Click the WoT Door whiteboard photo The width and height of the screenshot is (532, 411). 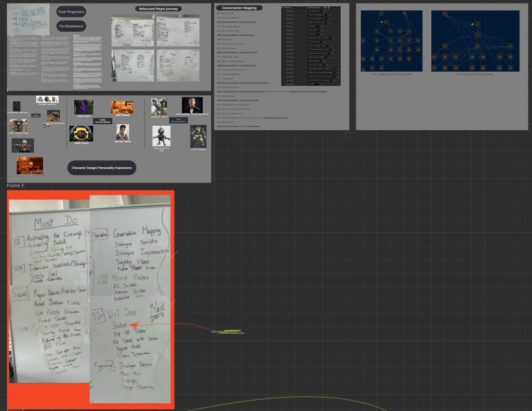(130, 348)
